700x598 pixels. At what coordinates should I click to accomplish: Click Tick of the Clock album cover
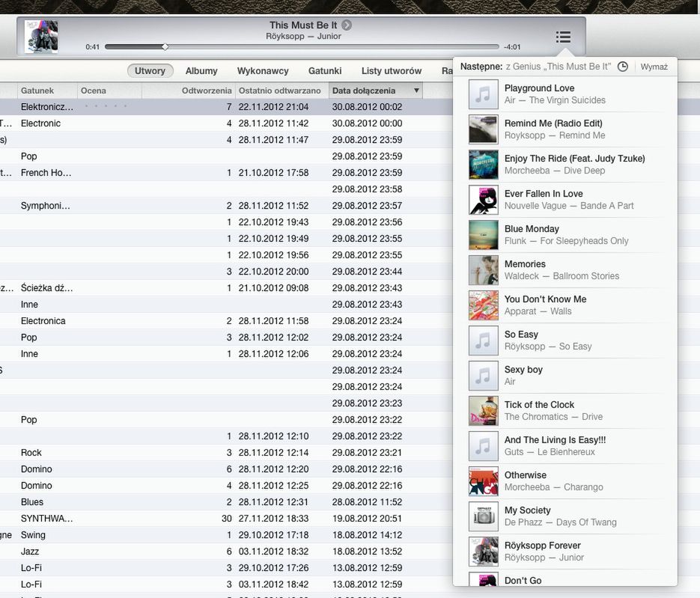point(483,411)
